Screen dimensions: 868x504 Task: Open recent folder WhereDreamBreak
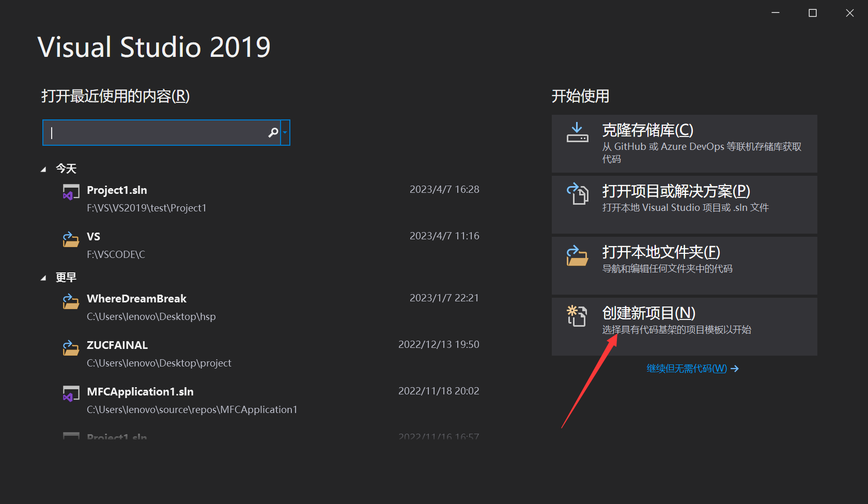point(136,299)
